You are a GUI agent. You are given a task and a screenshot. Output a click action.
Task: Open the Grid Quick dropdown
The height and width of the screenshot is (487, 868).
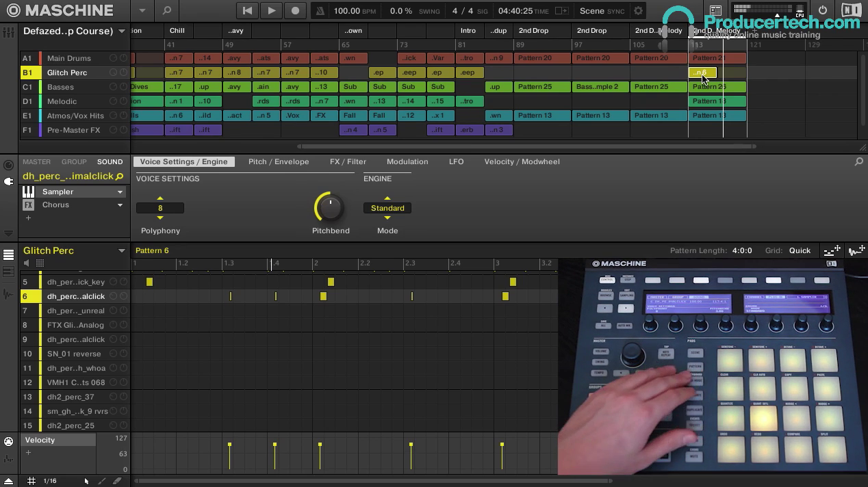tap(800, 250)
